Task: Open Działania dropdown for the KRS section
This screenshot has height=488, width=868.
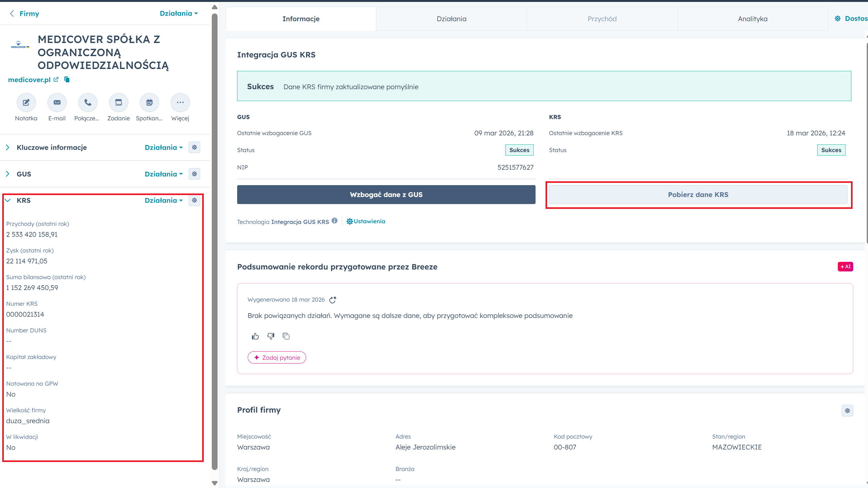Action: click(164, 200)
